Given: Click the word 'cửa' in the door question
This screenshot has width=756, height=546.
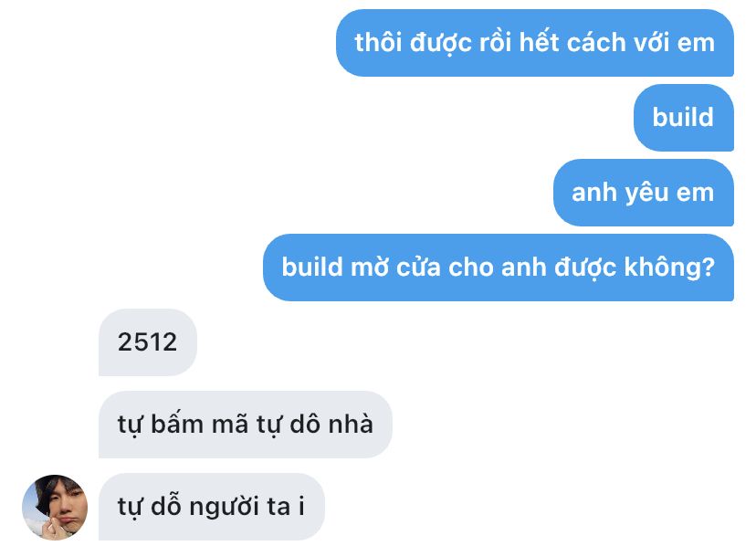Looking at the screenshot, I should click(x=418, y=267).
